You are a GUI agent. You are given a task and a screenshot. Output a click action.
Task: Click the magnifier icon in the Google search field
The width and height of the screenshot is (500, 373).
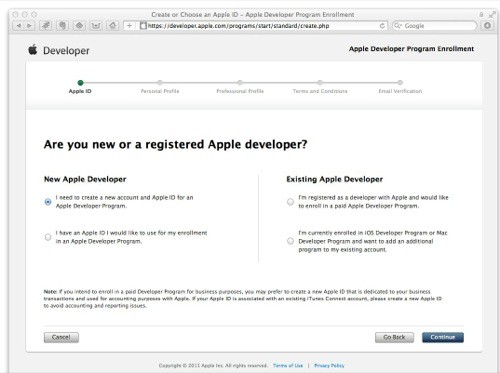(x=398, y=26)
